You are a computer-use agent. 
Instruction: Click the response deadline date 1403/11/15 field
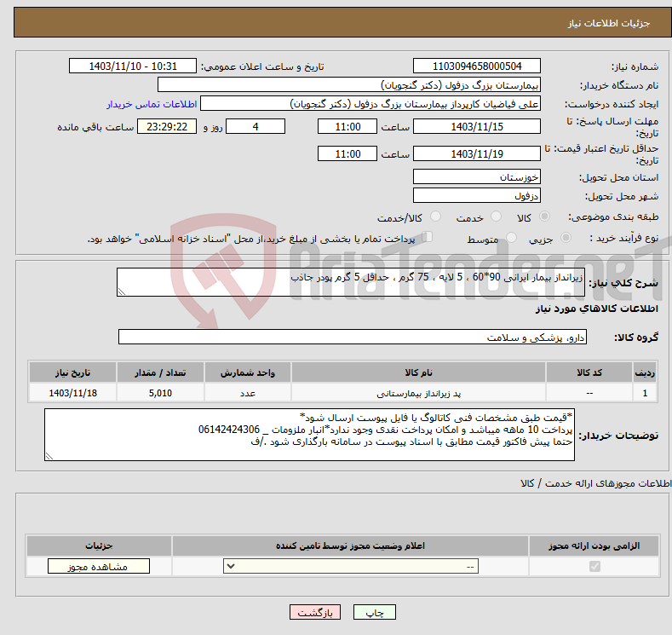click(x=476, y=126)
